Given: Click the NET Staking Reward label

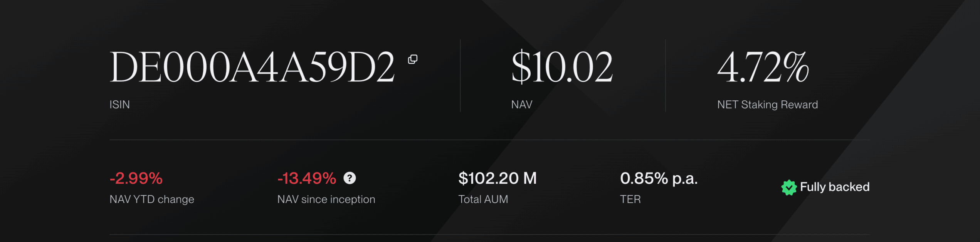Looking at the screenshot, I should tap(767, 105).
